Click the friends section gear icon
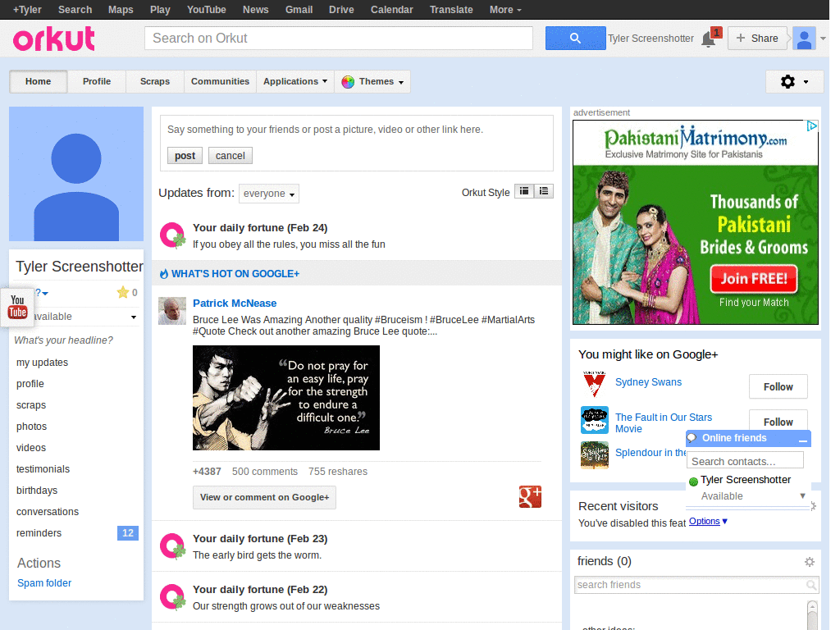 [810, 562]
